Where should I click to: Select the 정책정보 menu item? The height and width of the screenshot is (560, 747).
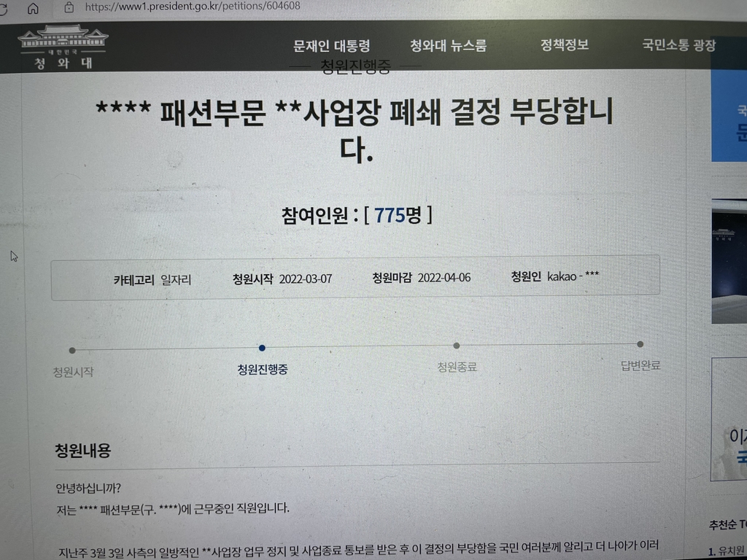pyautogui.click(x=565, y=44)
